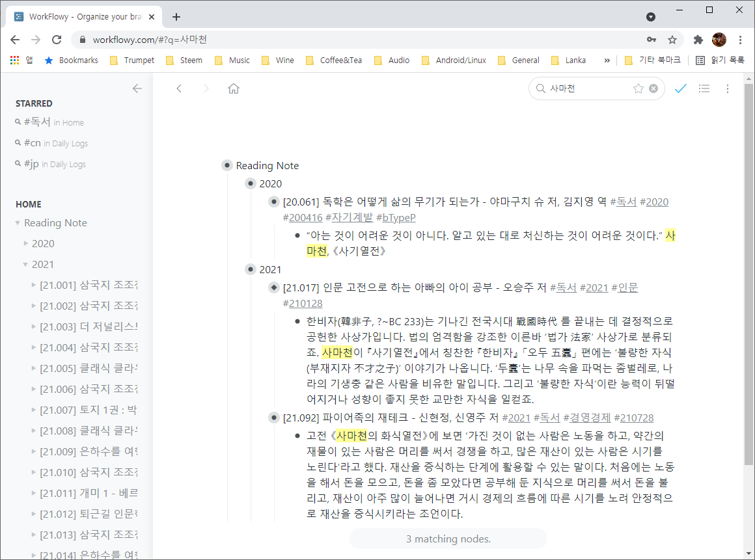
Task: Open the Trumpet bookmark folder
Action: click(x=132, y=60)
